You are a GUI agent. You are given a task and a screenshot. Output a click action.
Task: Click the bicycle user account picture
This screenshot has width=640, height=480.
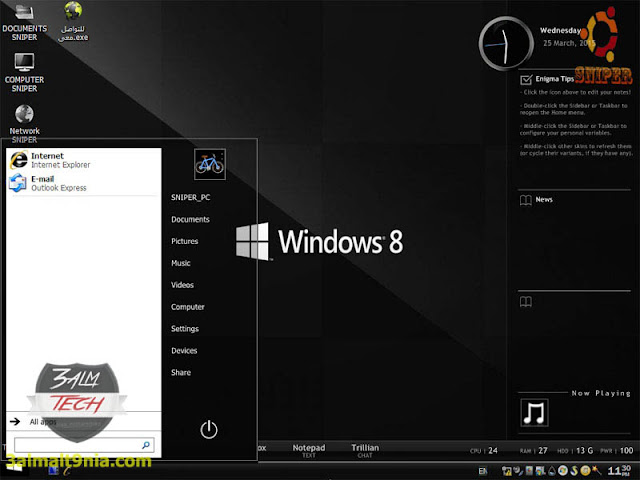coord(209,164)
